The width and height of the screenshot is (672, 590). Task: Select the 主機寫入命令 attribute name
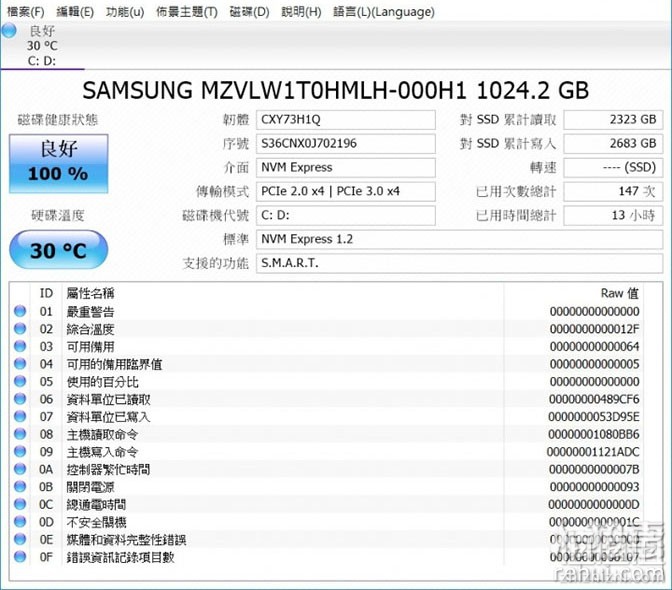102,452
